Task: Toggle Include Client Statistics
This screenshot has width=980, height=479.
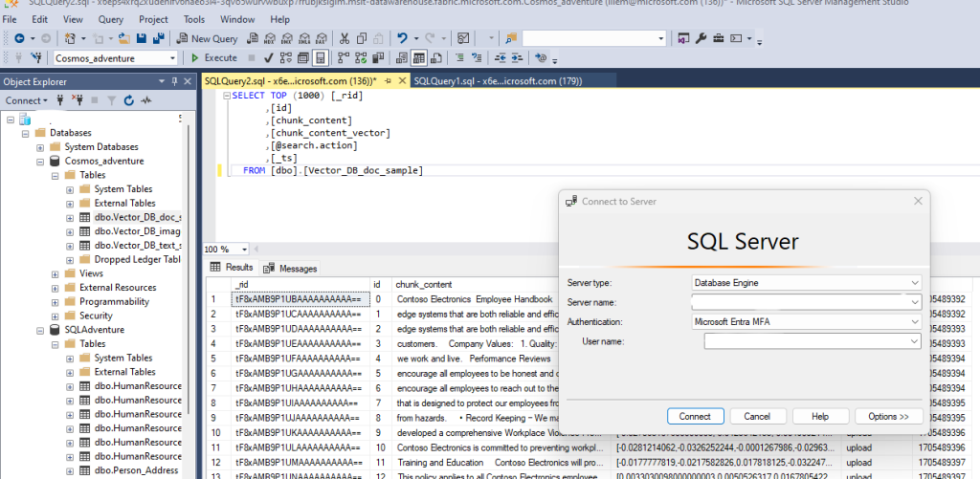Action: 377,58
